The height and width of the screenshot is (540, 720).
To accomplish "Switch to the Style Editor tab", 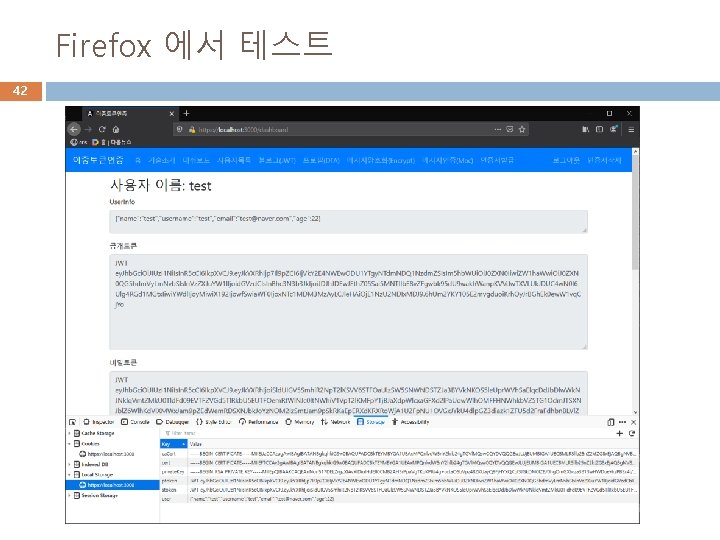I will pos(213,422).
